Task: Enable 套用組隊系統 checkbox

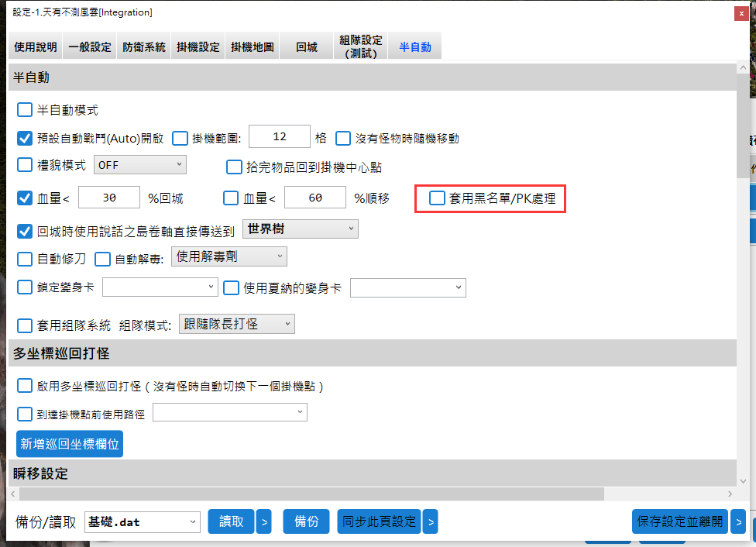Action: click(25, 325)
